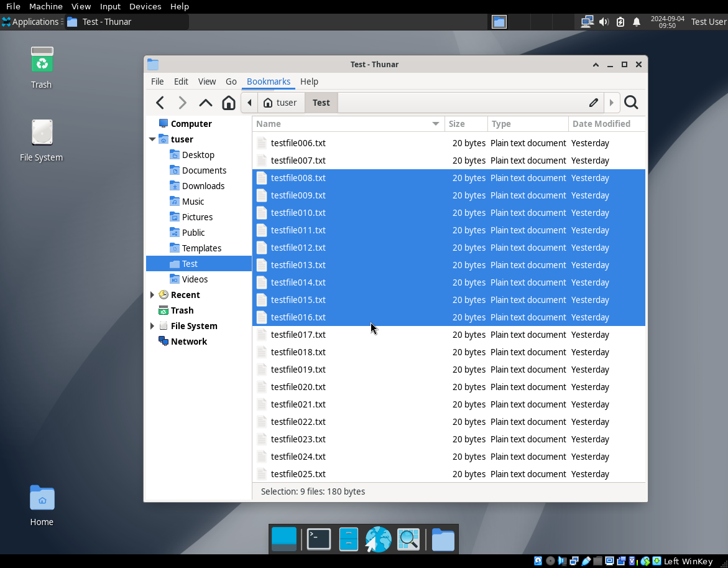Viewport: 728px width, 568px height.
Task: Open VirtualBox Devices menu
Action: (145, 6)
